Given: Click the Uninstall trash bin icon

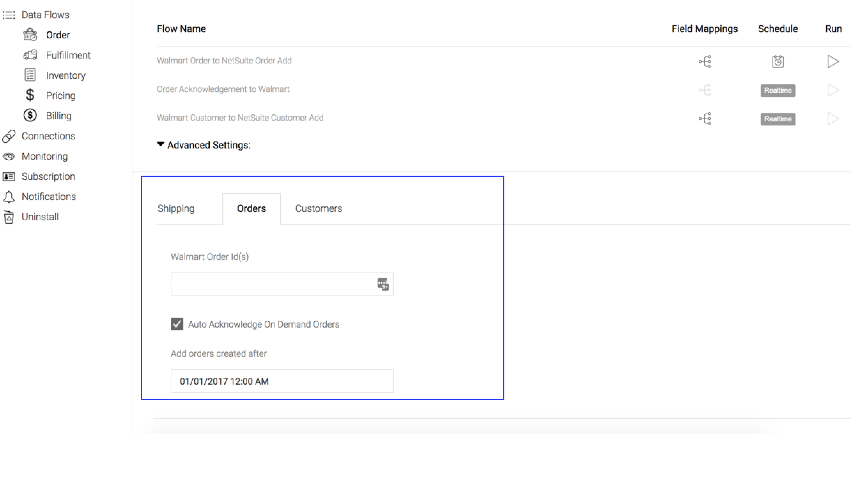Looking at the screenshot, I should pyautogui.click(x=9, y=217).
